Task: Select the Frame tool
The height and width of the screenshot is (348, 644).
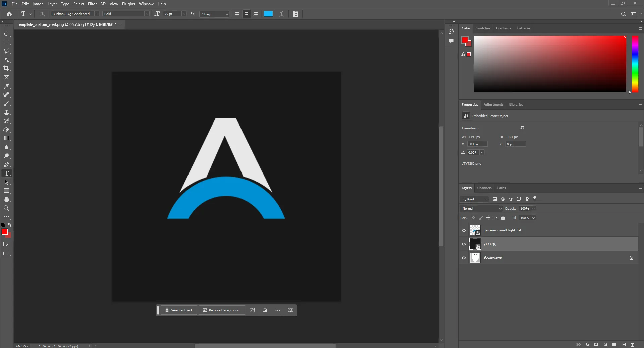Action: [6, 78]
